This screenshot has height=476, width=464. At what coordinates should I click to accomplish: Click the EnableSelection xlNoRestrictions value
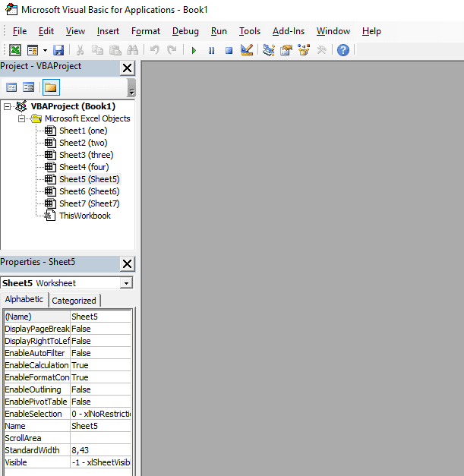pyautogui.click(x=100, y=414)
